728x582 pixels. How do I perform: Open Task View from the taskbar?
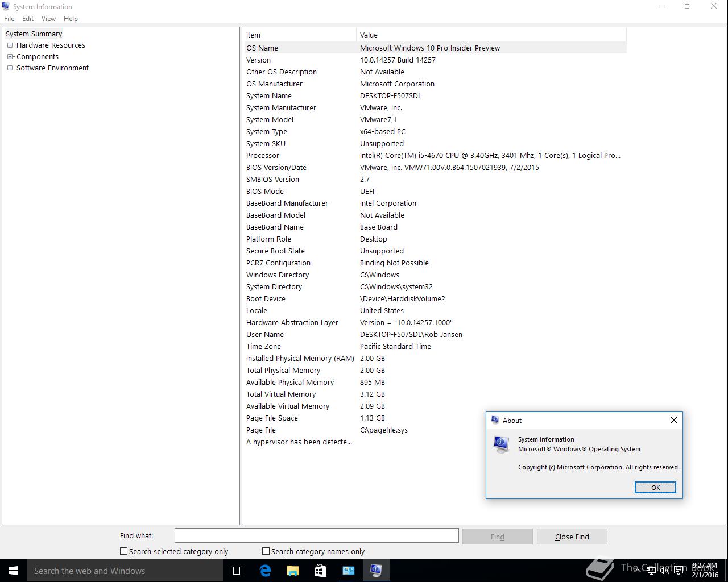[x=237, y=571]
